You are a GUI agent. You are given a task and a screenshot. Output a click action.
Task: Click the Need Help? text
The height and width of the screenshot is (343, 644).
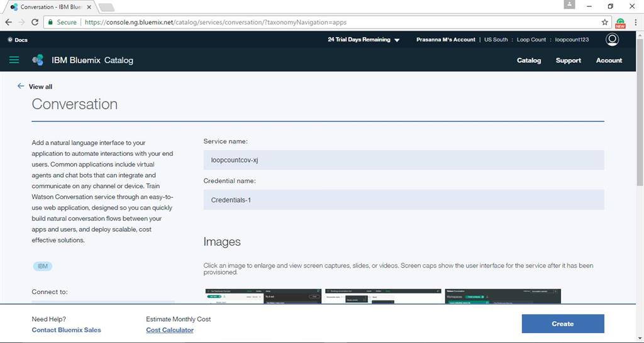pyautogui.click(x=48, y=318)
